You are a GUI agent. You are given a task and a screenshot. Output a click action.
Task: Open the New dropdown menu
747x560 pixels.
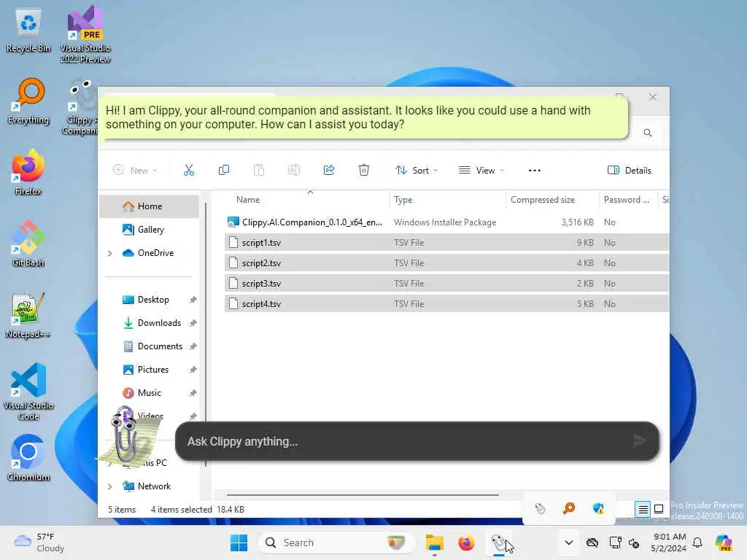(x=135, y=170)
